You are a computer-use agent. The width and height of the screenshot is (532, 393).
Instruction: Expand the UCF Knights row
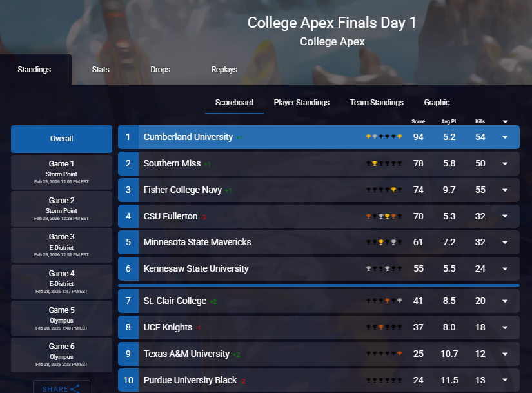[505, 327]
